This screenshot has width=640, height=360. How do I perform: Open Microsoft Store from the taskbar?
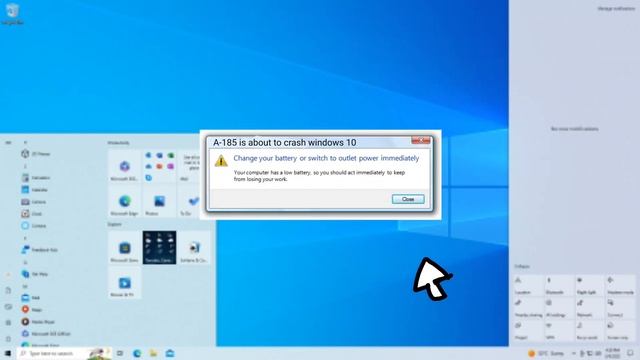(170, 353)
